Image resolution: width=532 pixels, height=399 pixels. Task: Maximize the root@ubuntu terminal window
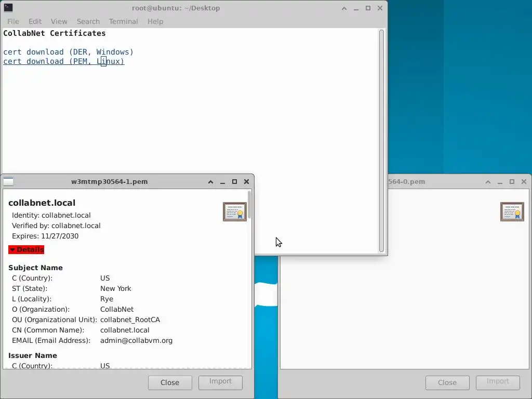(x=368, y=8)
